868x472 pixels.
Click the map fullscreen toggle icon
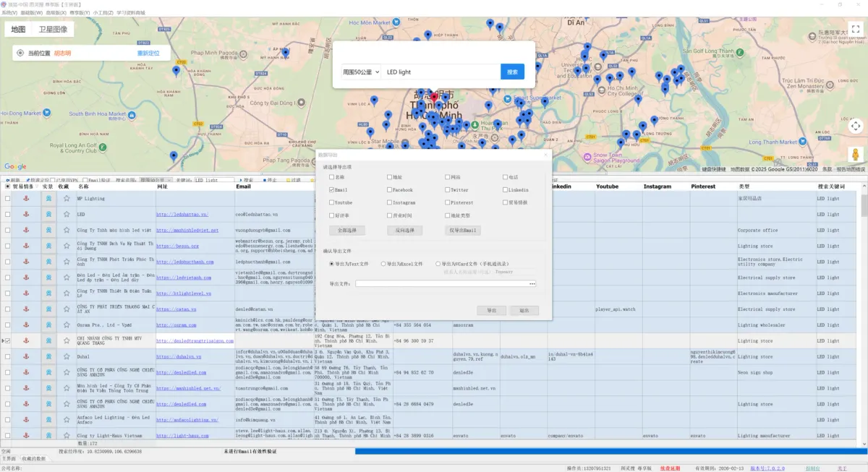point(856,30)
